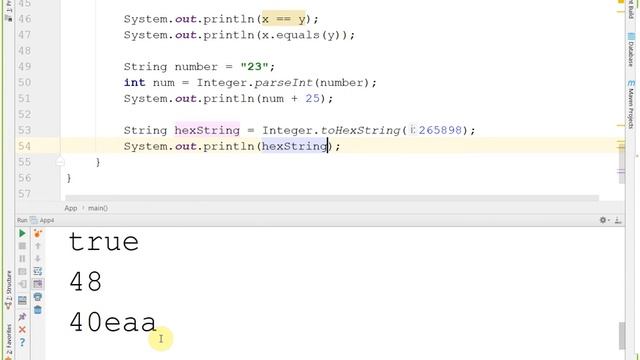
Task: Click x.equals(y) on line 47
Action: click(304, 35)
